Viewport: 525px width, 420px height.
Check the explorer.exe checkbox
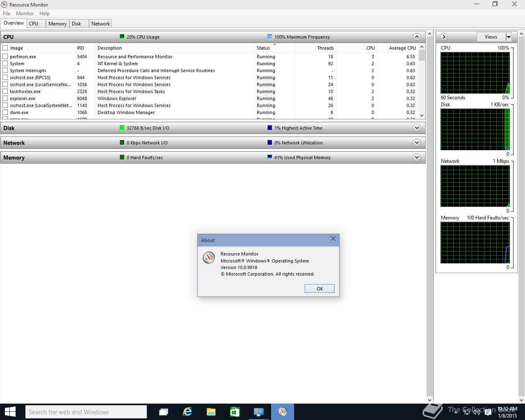coord(5,98)
